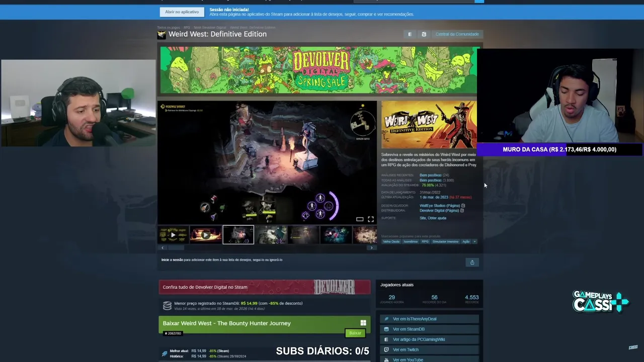Viewport: 644px width, 362px height.
Task: Click the left arrow of thumbnail strip
Action: coord(162,248)
